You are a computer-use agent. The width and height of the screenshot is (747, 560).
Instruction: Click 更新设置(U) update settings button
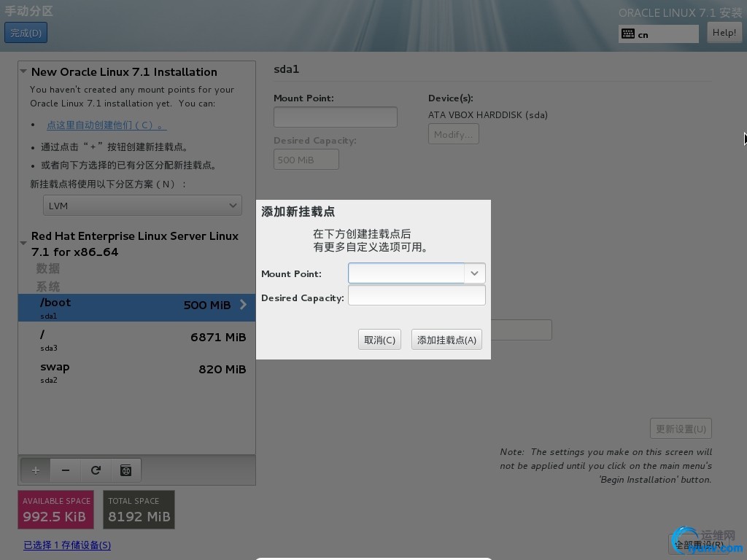[x=681, y=429]
